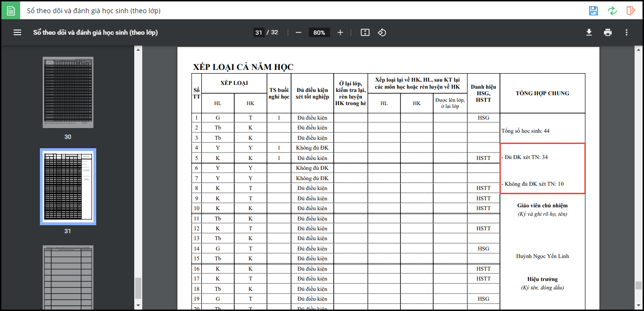Click the document vertical scrollbar thumb

click(638, 285)
